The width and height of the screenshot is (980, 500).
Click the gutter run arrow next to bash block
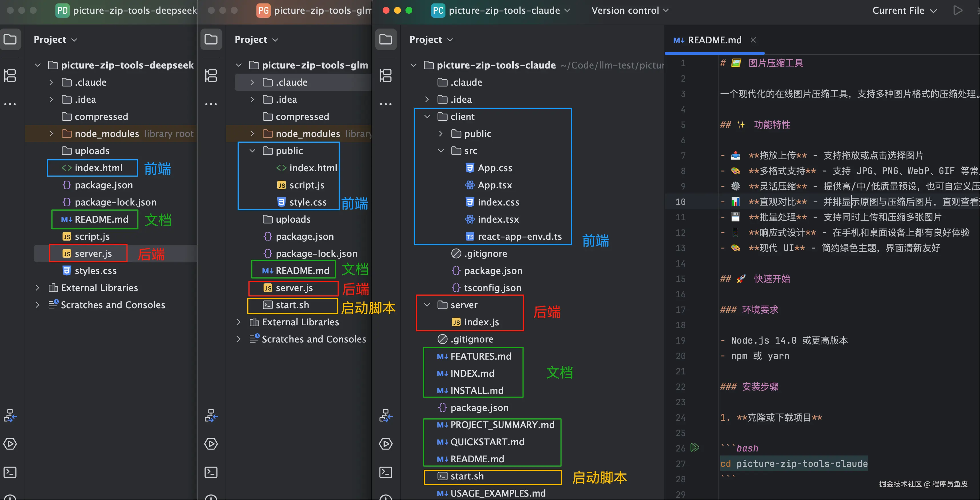pyautogui.click(x=695, y=447)
